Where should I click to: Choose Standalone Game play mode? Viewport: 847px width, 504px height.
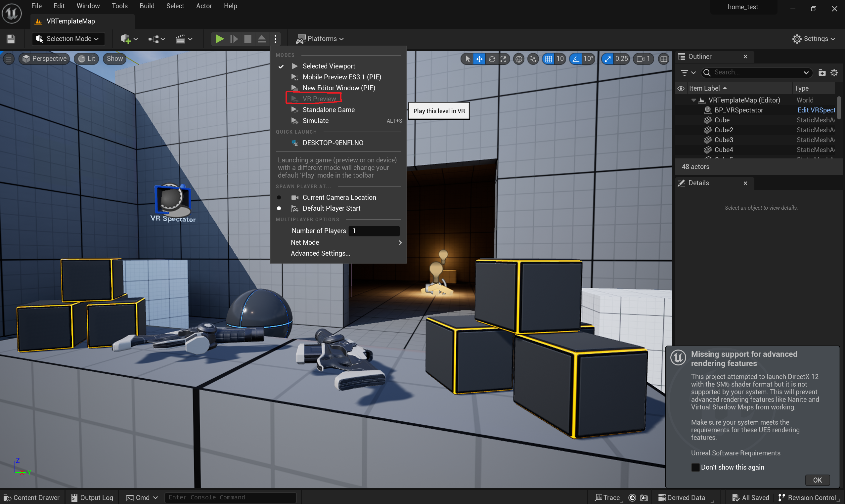point(328,110)
